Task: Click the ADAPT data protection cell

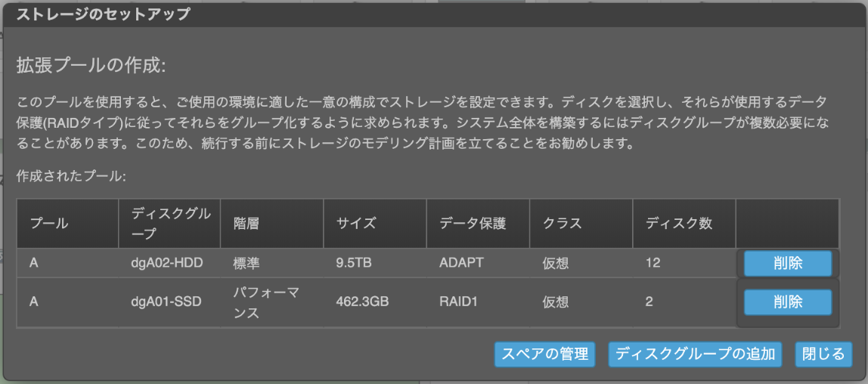Action: click(x=478, y=263)
